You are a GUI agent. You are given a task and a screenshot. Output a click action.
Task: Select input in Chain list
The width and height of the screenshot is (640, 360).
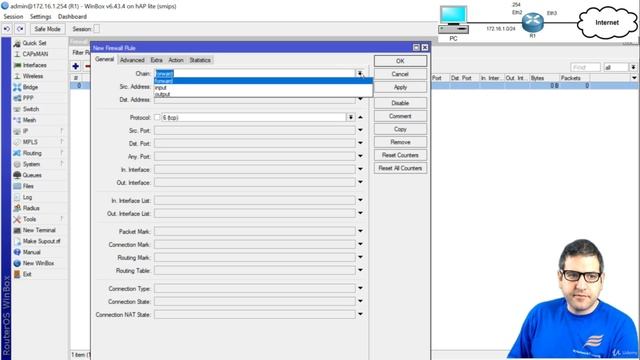pos(263,88)
